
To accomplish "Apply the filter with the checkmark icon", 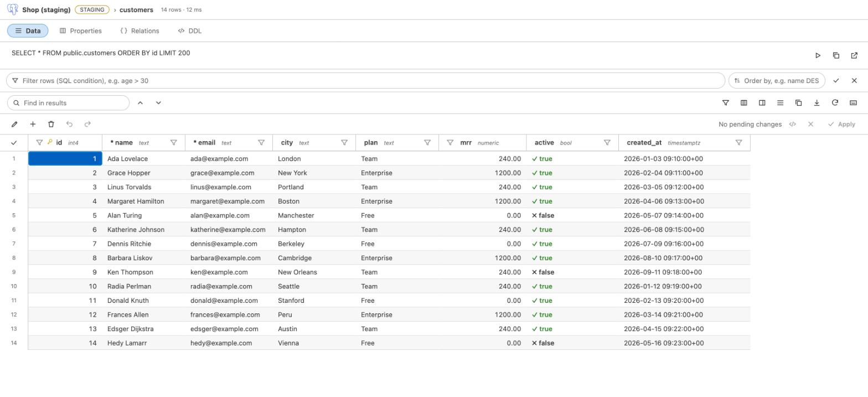I will pyautogui.click(x=836, y=81).
